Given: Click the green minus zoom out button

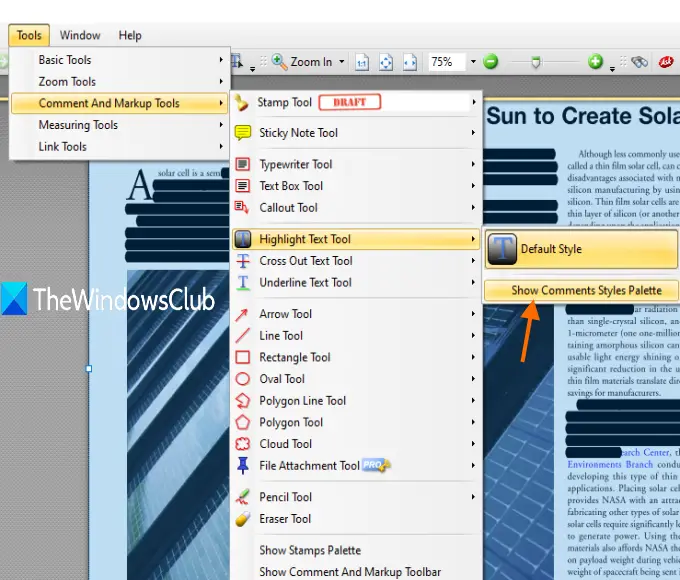Looking at the screenshot, I should point(490,62).
